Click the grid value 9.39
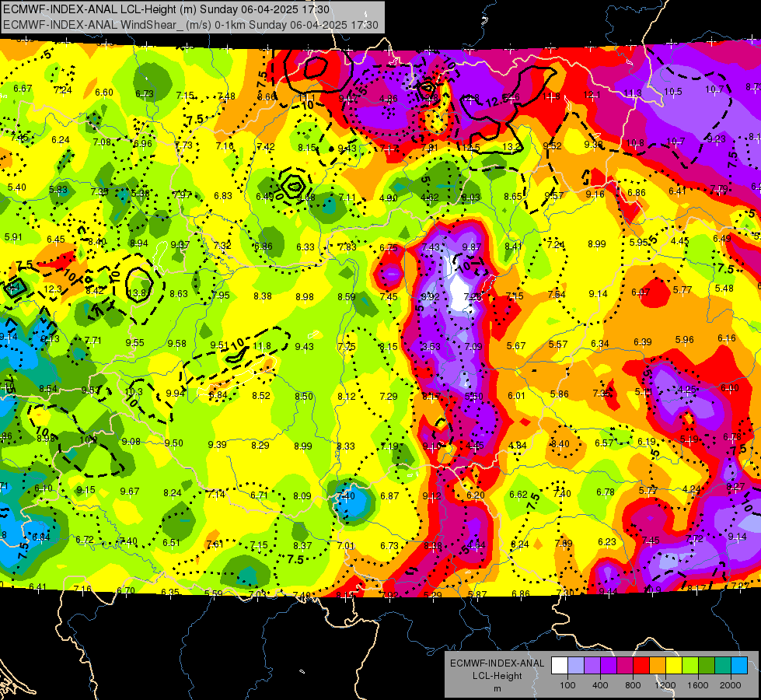The width and height of the screenshot is (761, 700). click(217, 444)
